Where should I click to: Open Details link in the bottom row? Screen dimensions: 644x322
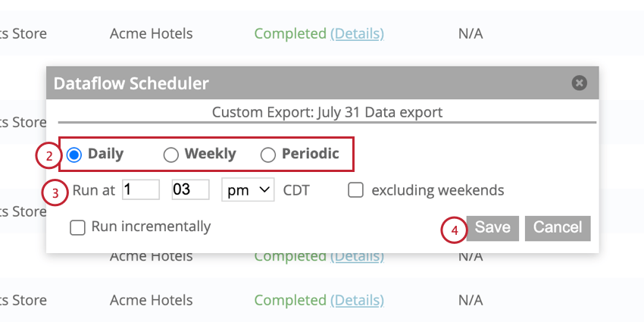pyautogui.click(x=357, y=300)
